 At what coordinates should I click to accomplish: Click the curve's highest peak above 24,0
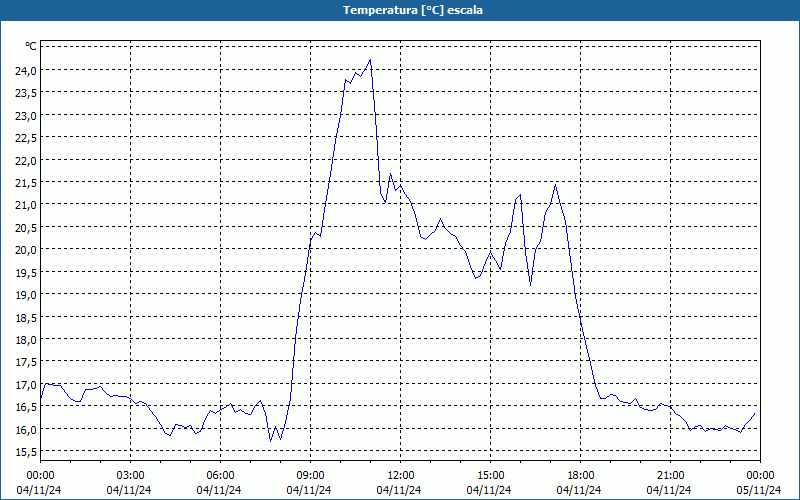tap(370, 60)
